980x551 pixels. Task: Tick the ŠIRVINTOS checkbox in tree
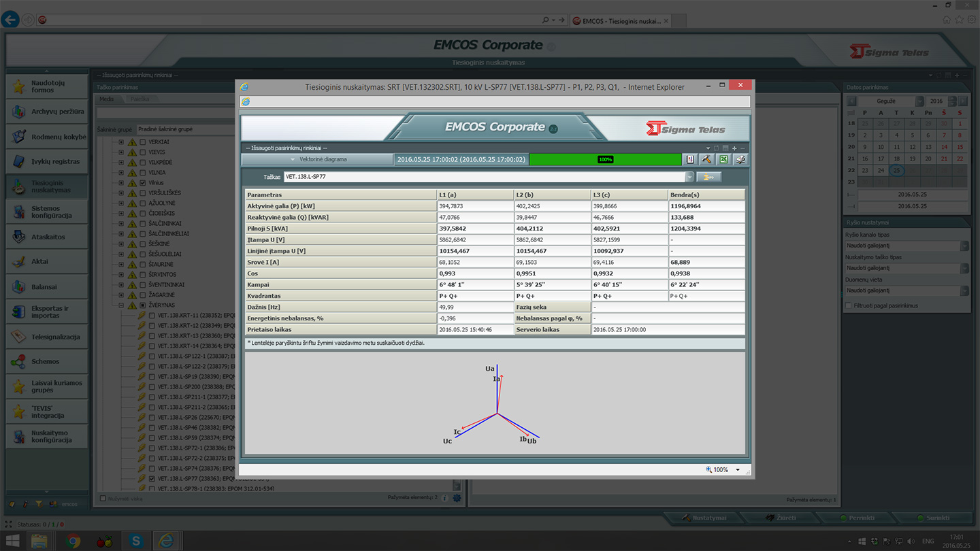click(142, 274)
